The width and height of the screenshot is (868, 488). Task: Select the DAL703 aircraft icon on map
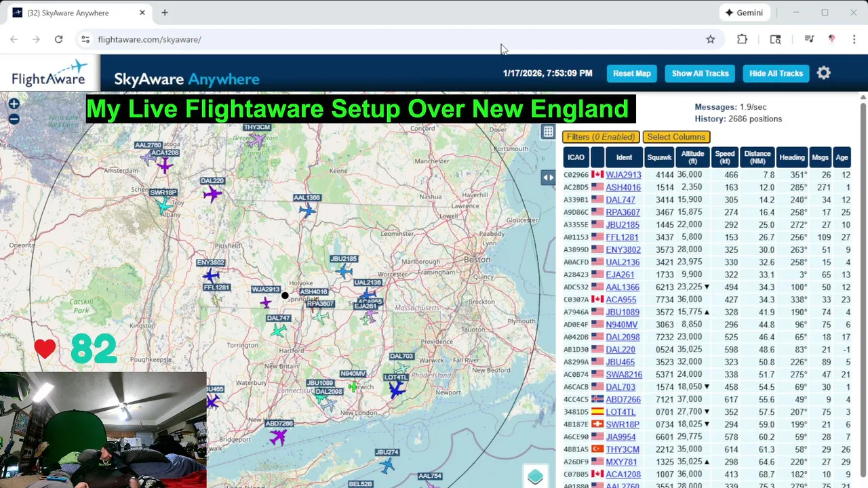click(402, 368)
